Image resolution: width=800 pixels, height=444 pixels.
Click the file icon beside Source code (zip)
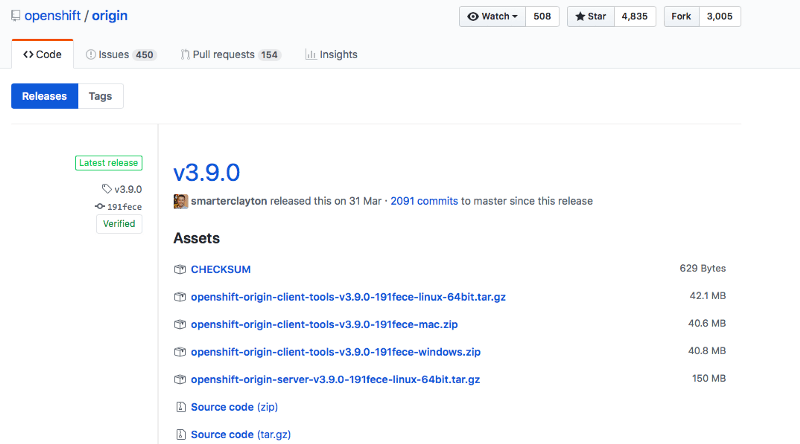coord(181,407)
